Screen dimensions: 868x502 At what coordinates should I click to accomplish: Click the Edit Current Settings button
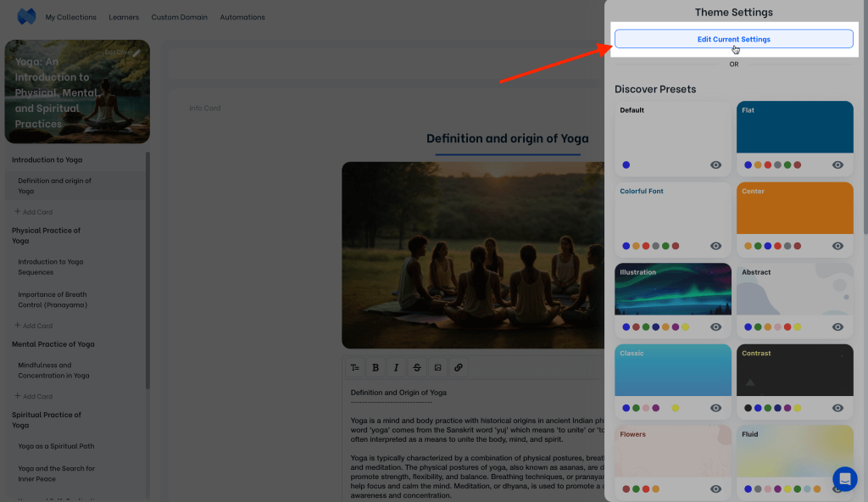click(733, 39)
